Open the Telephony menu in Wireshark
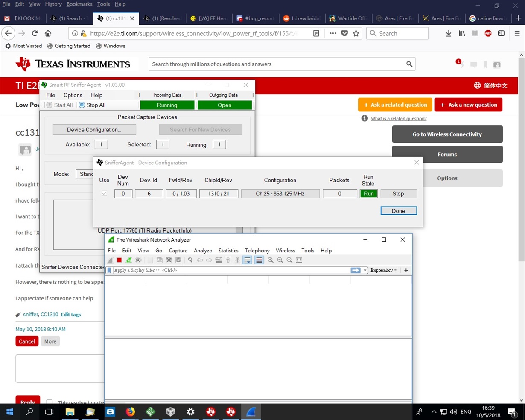Screen dimensions: 525x420 pos(257,251)
